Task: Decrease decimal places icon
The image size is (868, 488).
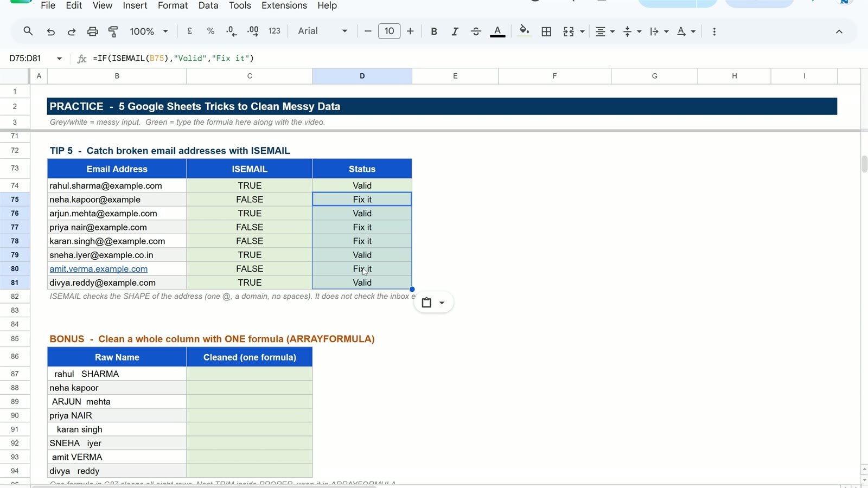Action: pyautogui.click(x=232, y=31)
